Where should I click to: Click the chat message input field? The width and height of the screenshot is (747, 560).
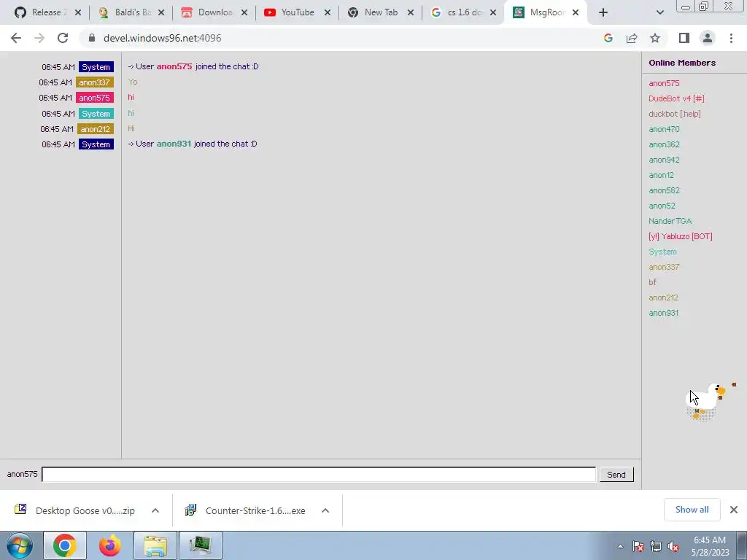(x=319, y=474)
